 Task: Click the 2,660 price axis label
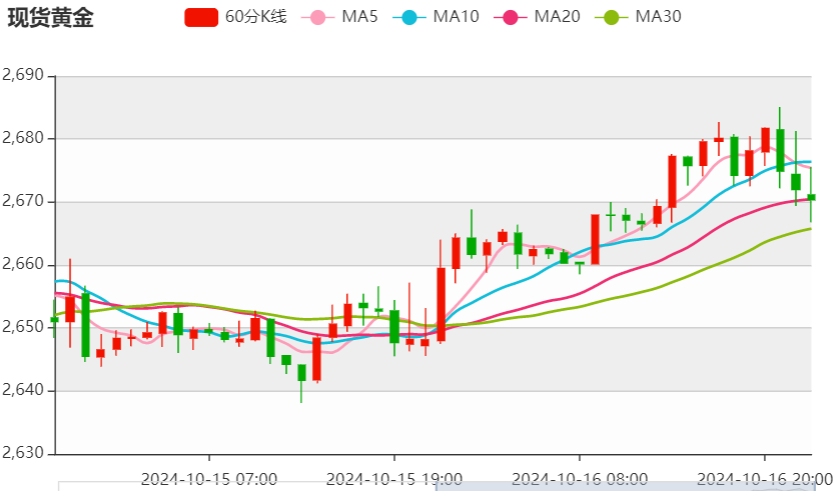23,265
